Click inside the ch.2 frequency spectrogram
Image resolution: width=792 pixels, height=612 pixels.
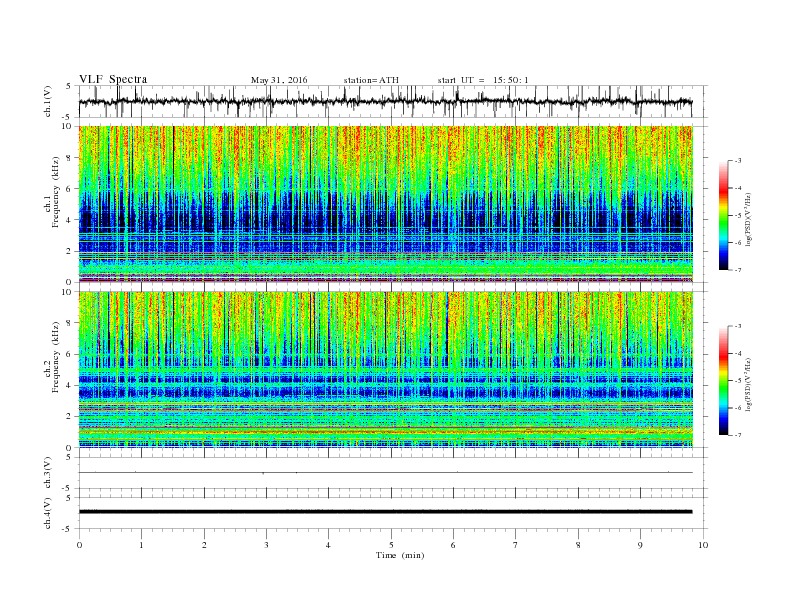[386, 369]
